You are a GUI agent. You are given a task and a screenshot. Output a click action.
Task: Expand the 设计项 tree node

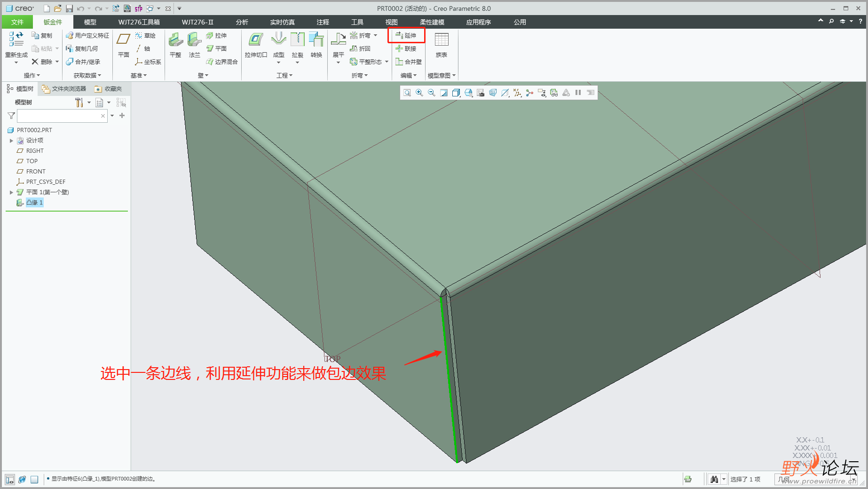(11, 141)
